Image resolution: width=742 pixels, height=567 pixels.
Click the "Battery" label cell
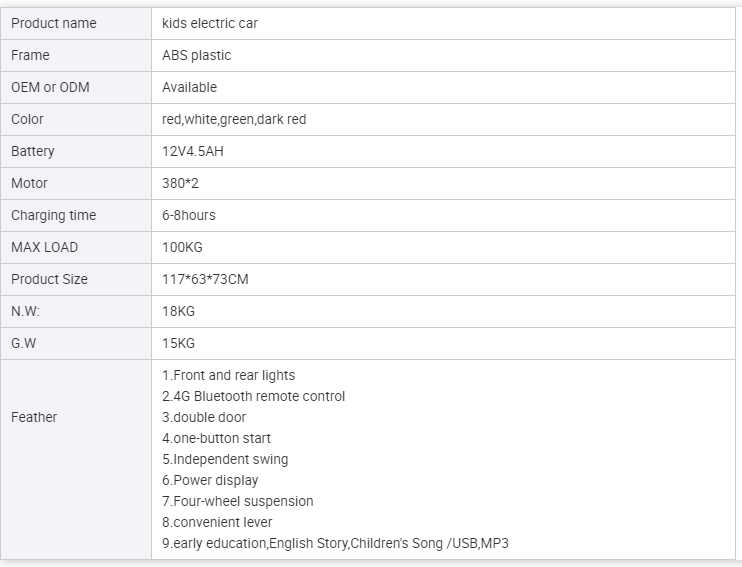pyautogui.click(x=33, y=151)
